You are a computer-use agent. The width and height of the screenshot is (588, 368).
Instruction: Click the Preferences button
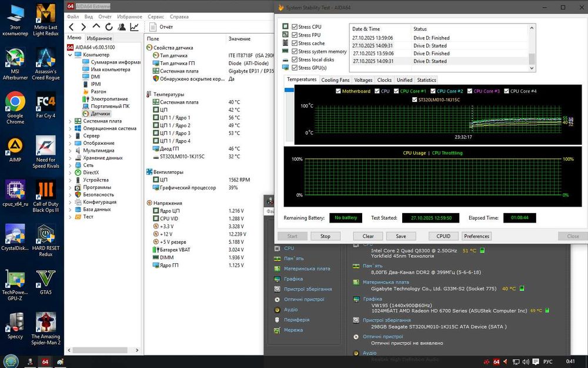click(x=476, y=236)
